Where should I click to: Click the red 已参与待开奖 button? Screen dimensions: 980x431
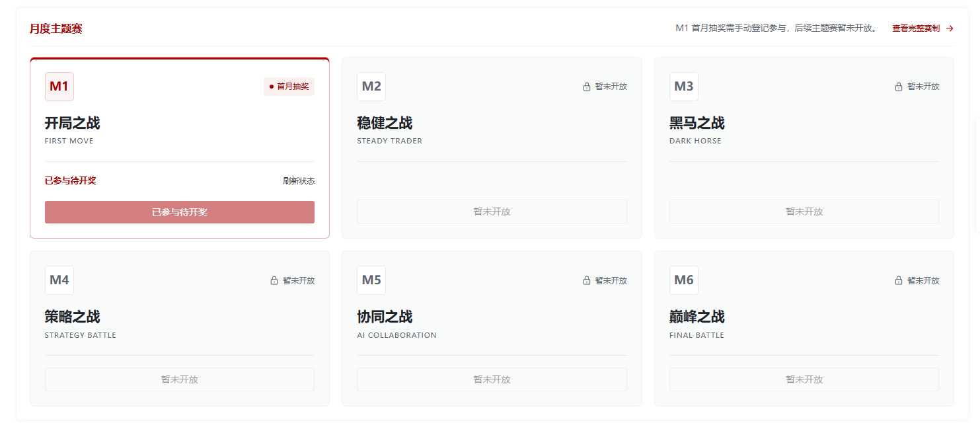click(180, 212)
